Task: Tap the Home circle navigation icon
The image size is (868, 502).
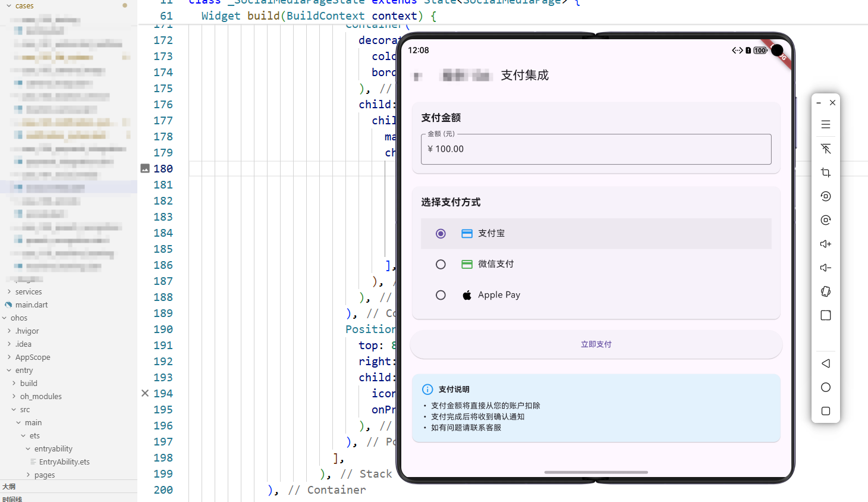Action: 825,387
